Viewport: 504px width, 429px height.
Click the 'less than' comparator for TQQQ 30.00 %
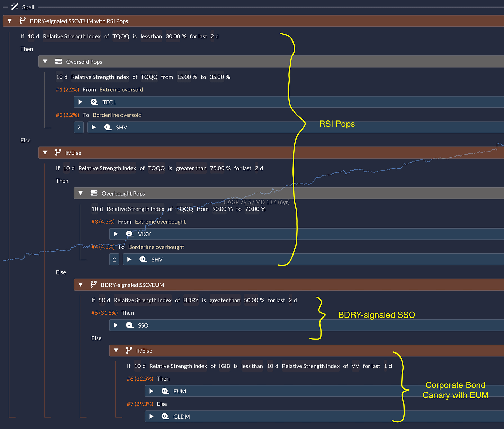point(151,36)
